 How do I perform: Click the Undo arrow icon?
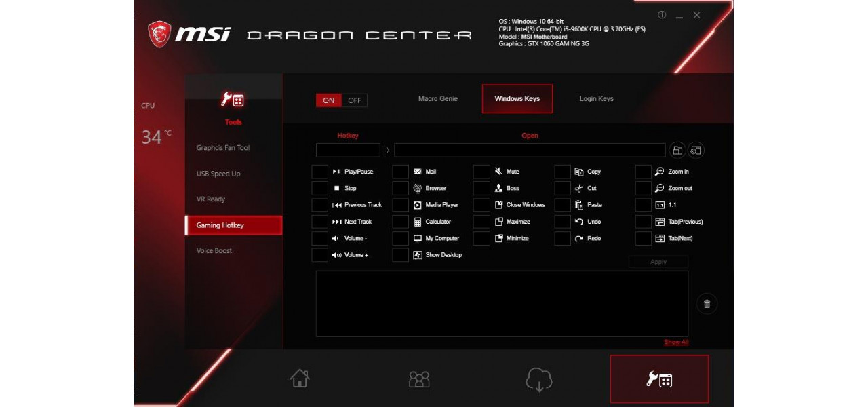point(579,222)
